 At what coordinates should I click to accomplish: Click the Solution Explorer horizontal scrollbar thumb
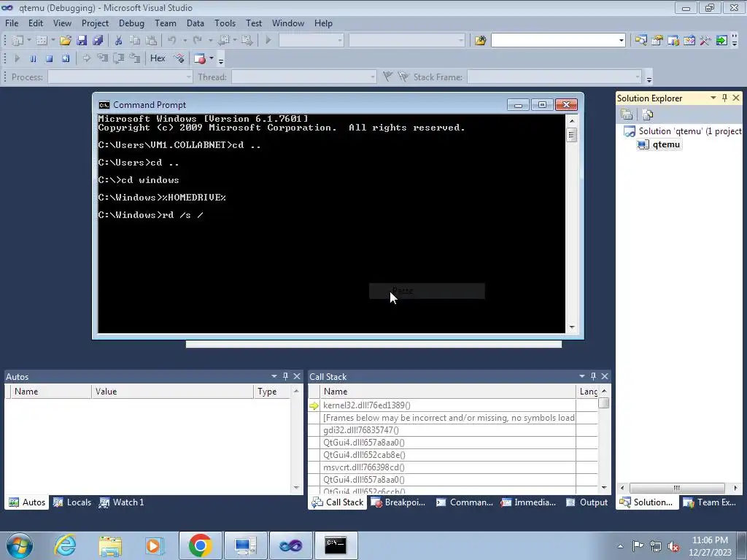[677, 488]
